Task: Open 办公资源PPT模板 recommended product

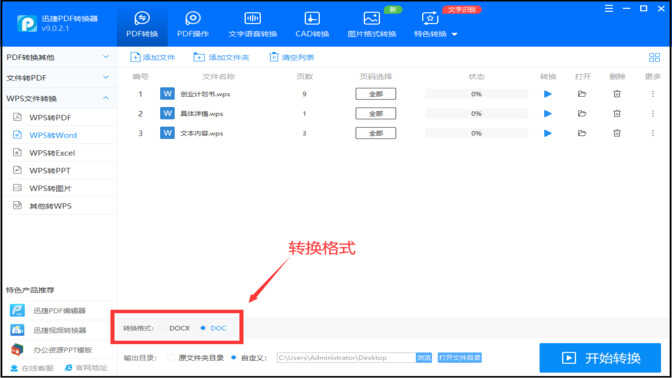Action: click(x=51, y=350)
